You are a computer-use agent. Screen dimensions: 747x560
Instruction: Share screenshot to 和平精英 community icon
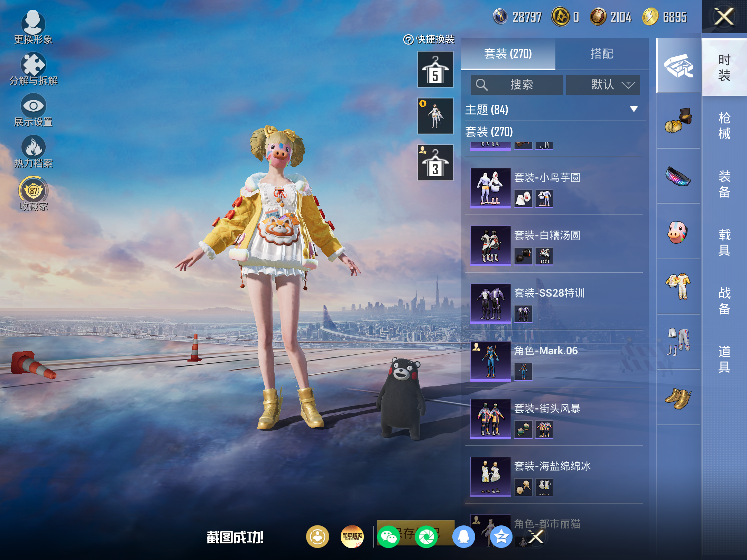(352, 536)
